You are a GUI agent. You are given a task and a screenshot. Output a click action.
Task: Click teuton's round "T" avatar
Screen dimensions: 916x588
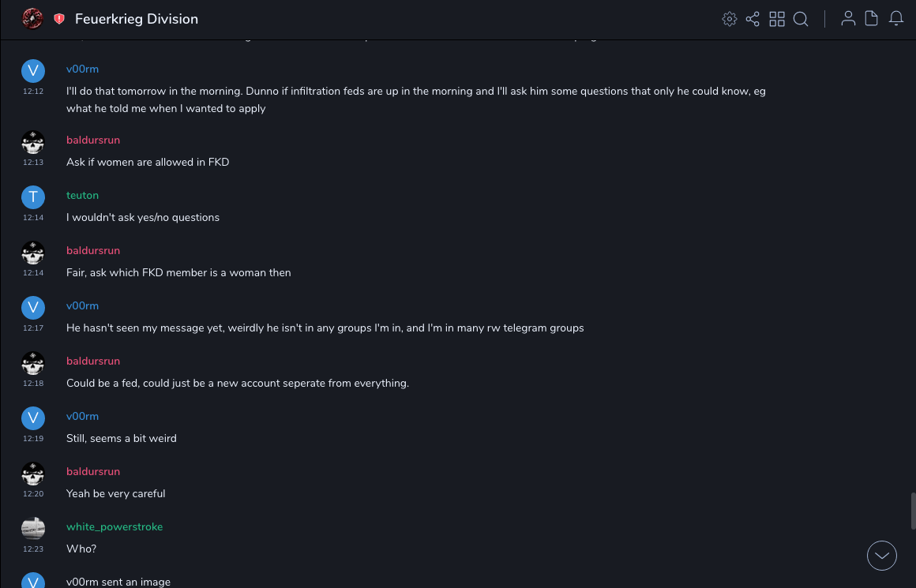tap(33, 197)
